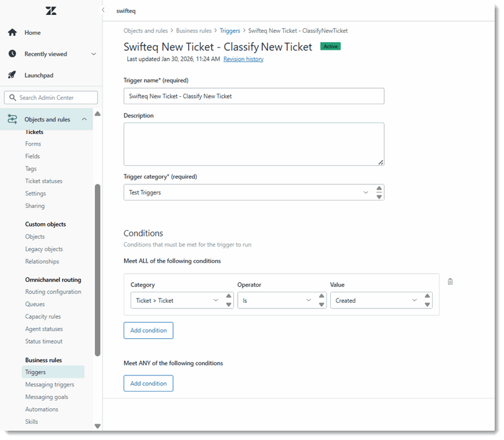Open Queues in the sidebar
504x440 pixels.
tap(35, 304)
